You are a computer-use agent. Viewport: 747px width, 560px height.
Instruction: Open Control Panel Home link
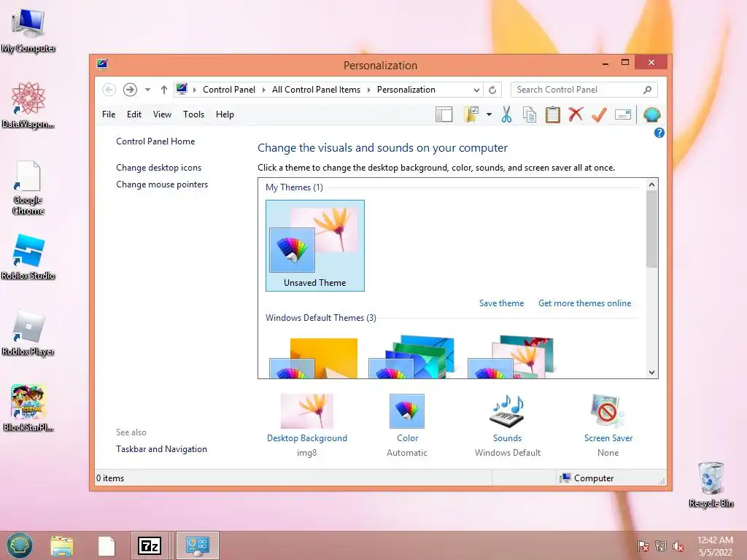(155, 141)
